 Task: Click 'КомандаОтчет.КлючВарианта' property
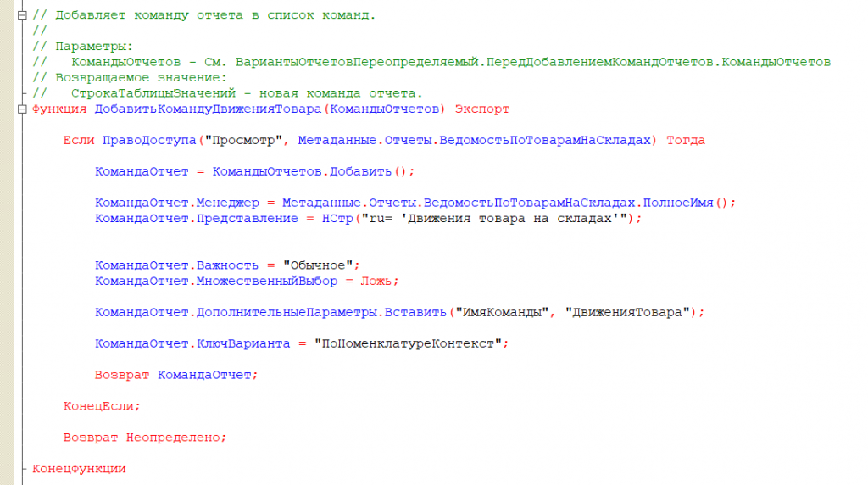192,343
